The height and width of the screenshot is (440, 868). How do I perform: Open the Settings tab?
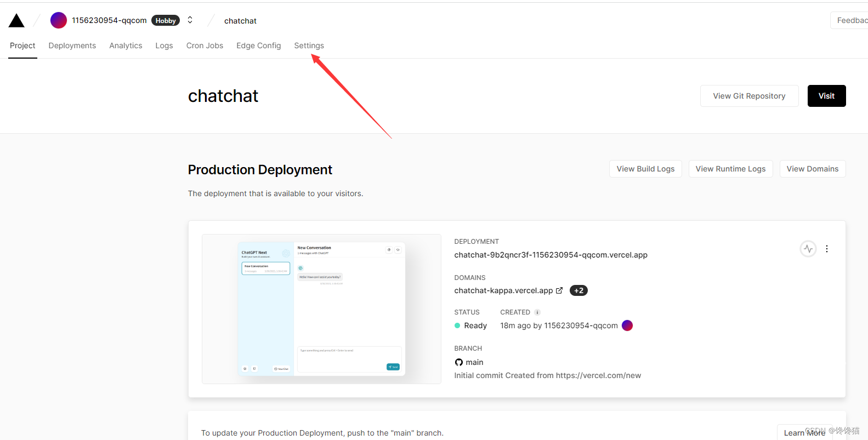[x=309, y=45]
